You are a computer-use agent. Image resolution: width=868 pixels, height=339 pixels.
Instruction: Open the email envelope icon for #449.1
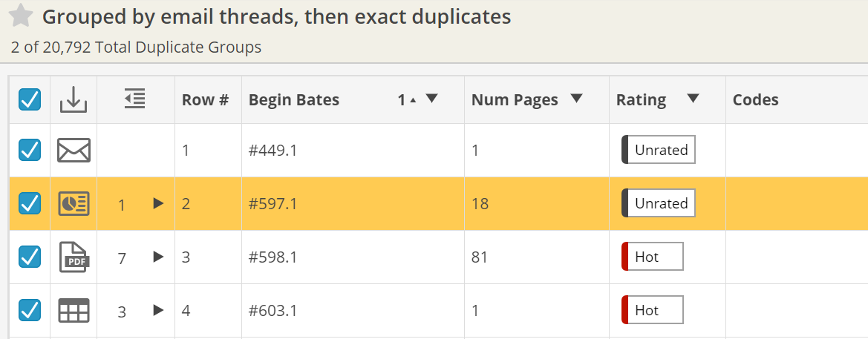74,150
